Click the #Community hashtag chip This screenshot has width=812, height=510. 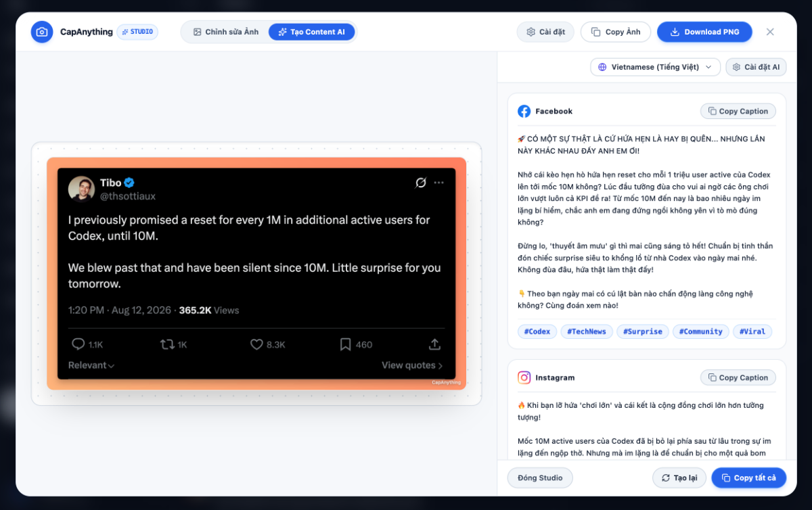point(701,331)
